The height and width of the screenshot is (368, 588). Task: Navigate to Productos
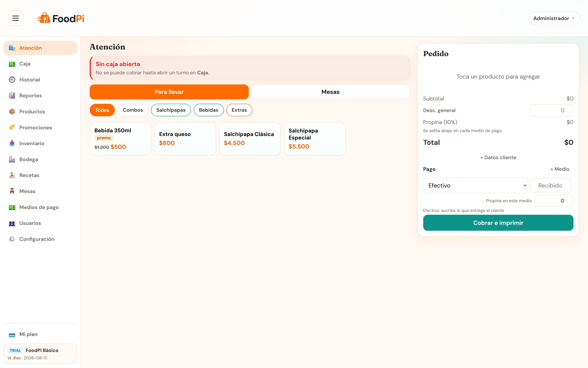pos(32,112)
